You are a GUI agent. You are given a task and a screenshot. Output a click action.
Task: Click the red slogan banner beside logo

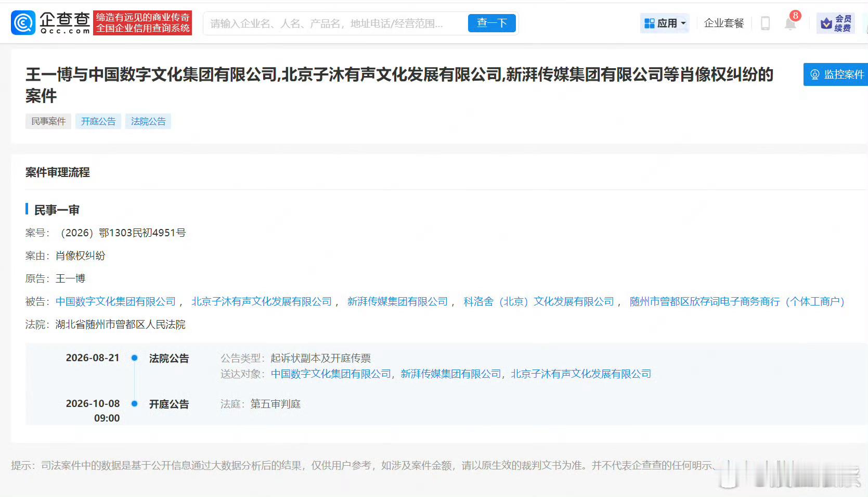tap(143, 23)
